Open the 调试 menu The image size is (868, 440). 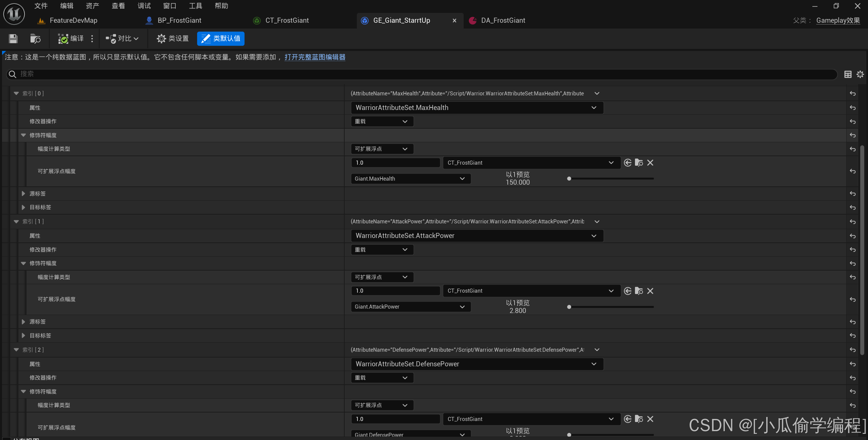tap(144, 6)
